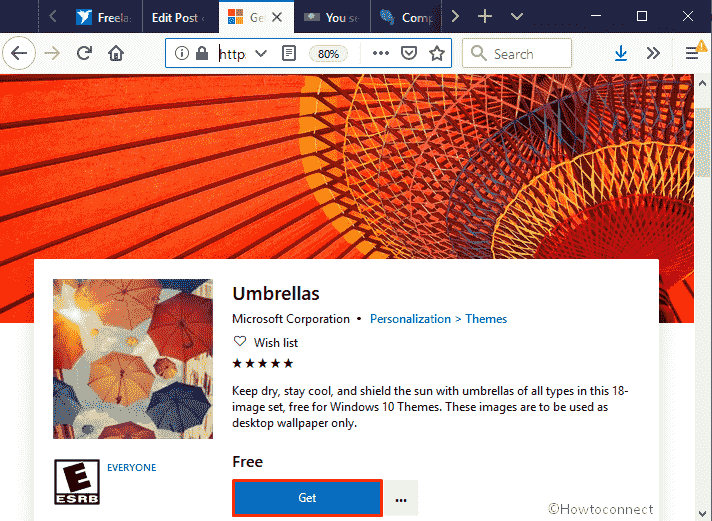
Task: Click the Microsoft Corporation publisher name
Action: tap(291, 319)
